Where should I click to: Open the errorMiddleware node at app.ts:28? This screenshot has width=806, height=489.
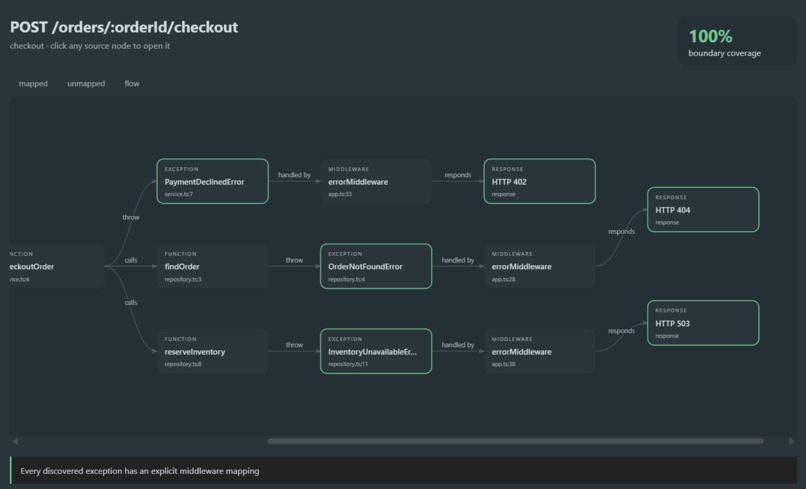540,266
